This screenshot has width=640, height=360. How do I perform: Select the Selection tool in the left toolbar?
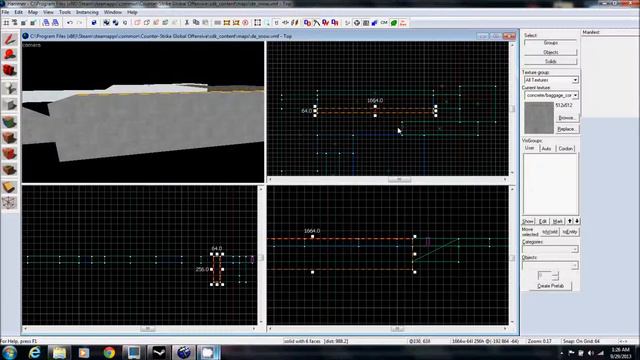10,40
